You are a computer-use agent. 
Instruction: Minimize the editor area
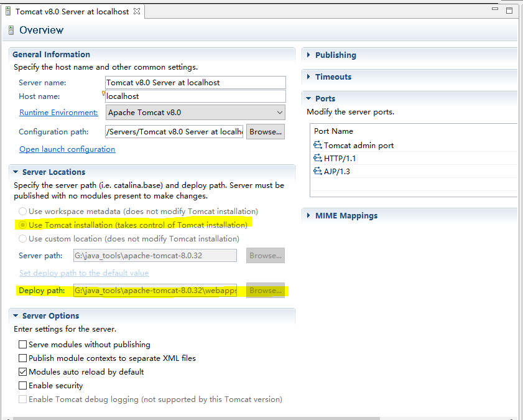495,9
